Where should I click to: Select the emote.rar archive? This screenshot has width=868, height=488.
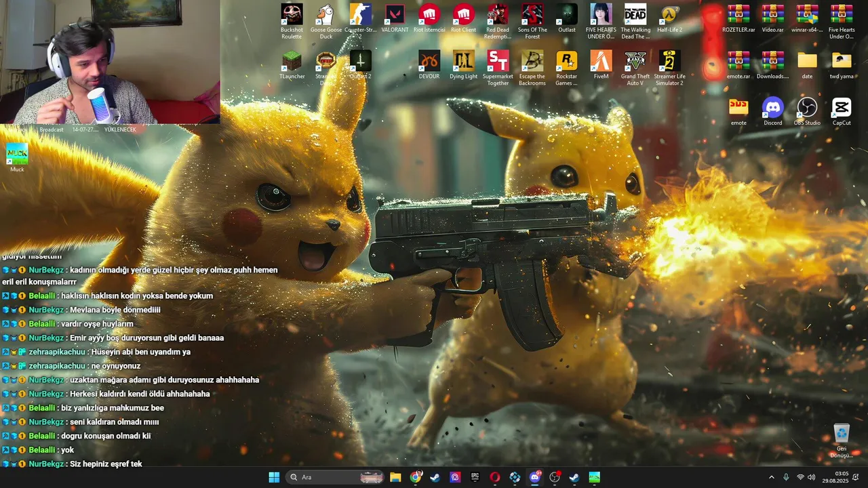tap(738, 65)
